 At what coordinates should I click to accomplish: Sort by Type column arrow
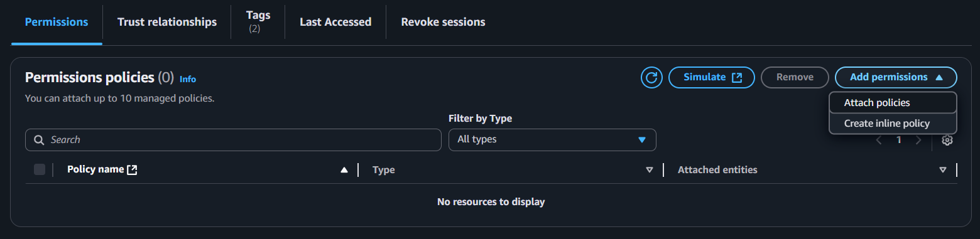(x=650, y=170)
